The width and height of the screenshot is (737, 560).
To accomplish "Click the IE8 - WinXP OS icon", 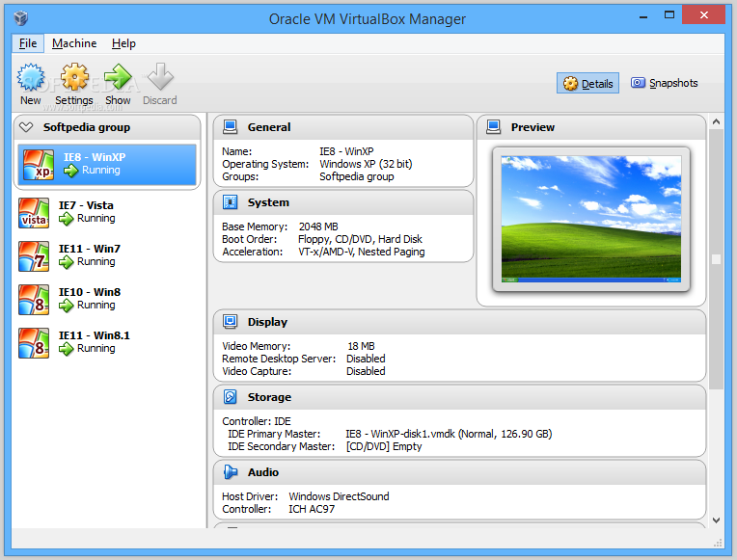I will tap(39, 165).
